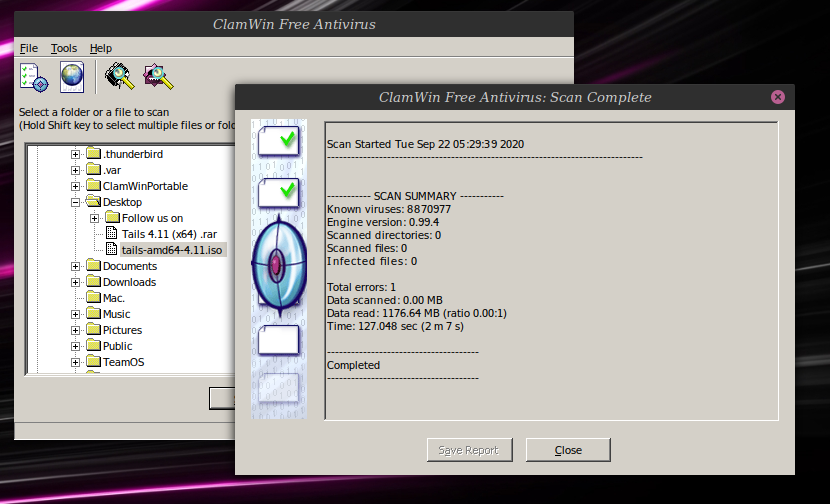Click the Music folder icon
This screenshot has height=504, width=830.
93,313
